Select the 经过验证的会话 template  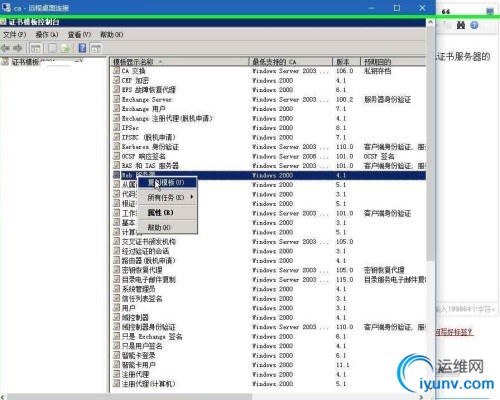tap(145, 251)
